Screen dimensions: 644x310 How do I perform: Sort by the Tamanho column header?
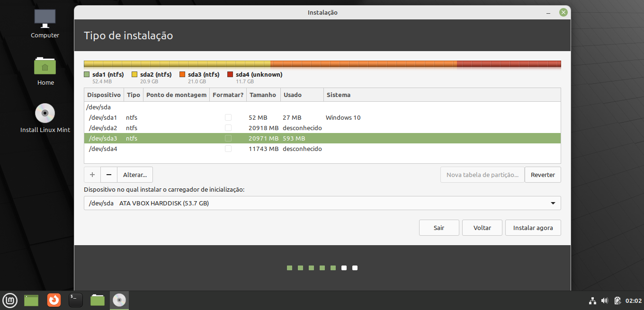point(263,95)
